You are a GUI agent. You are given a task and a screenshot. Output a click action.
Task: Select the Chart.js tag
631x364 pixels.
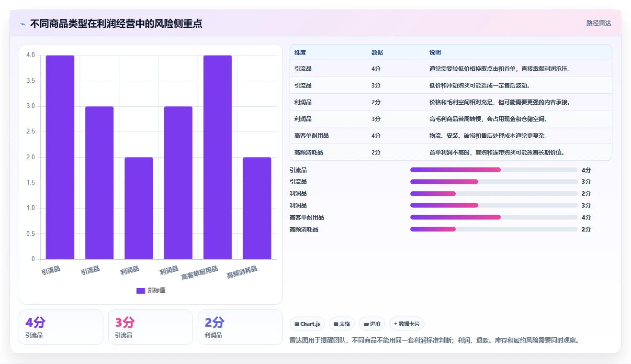(307, 324)
